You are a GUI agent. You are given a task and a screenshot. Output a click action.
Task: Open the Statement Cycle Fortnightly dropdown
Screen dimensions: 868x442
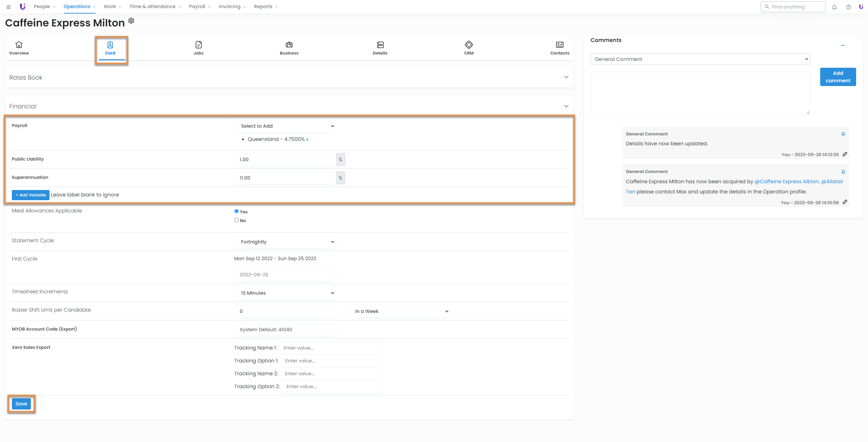coord(285,242)
